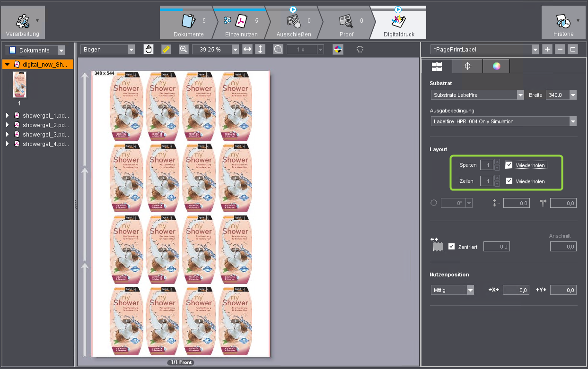Switch to the crosshair marks panel tab
Viewport: 588px width, 369px height.
pos(467,66)
